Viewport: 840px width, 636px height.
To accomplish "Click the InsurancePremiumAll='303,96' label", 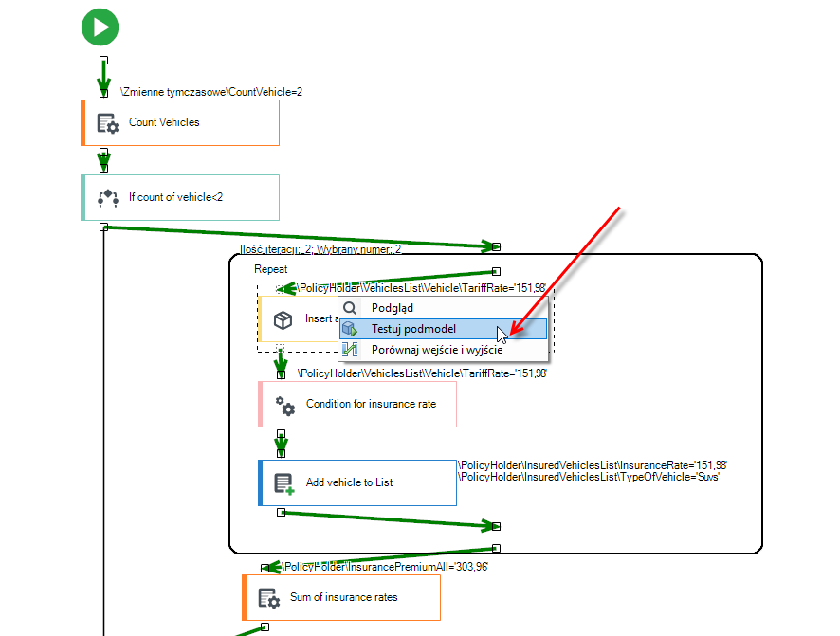I will point(385,567).
